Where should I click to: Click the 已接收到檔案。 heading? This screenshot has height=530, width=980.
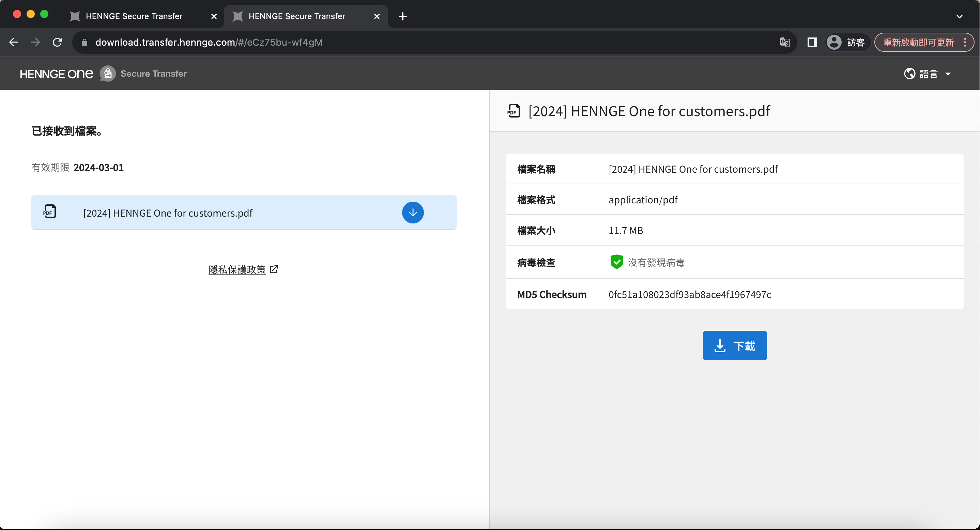tap(67, 131)
